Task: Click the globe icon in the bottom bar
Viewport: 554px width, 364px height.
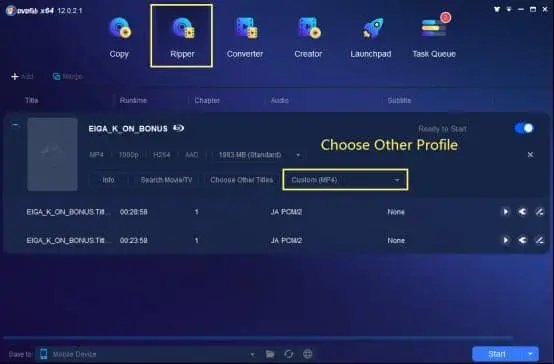Action: (x=307, y=354)
